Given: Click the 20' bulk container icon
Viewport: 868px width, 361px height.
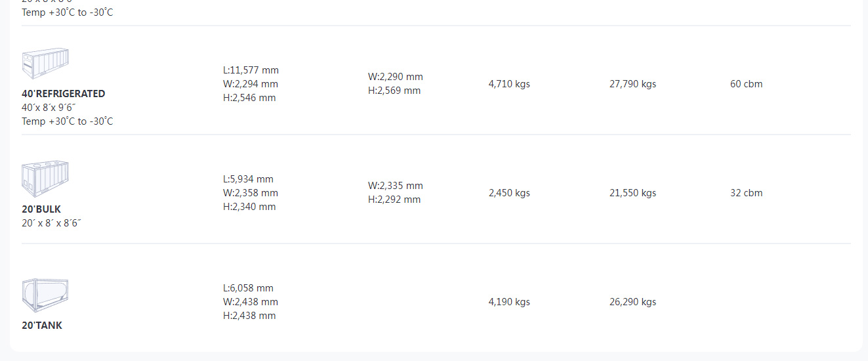Looking at the screenshot, I should coord(45,179).
